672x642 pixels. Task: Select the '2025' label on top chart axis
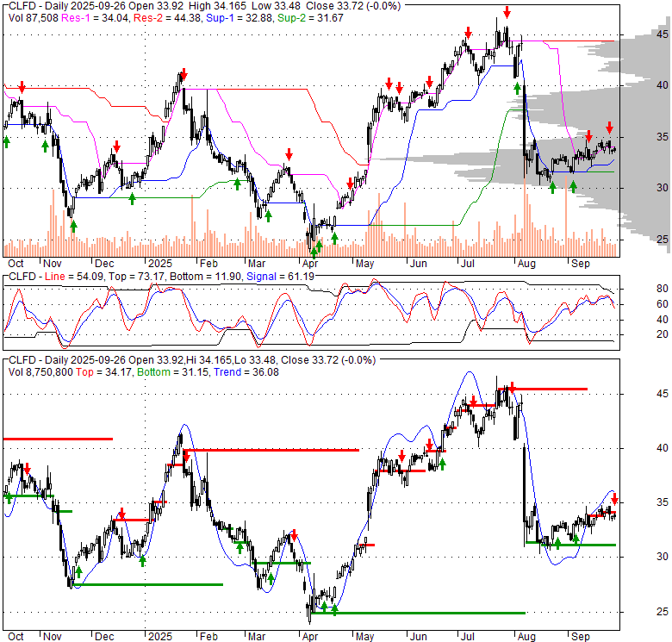tap(160, 263)
